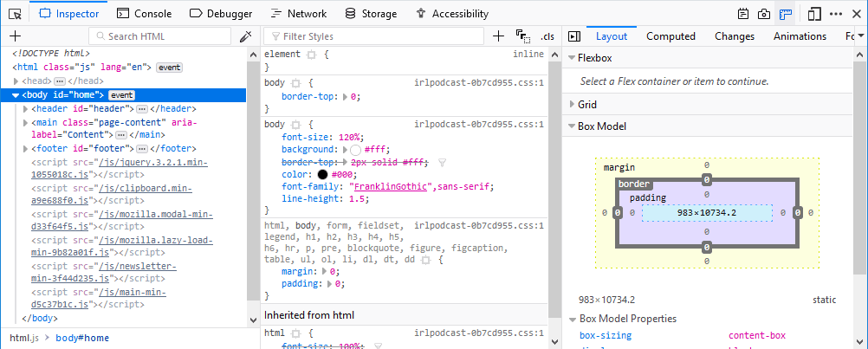
Task: Open the DevTools three-dot options menu
Action: (836, 14)
